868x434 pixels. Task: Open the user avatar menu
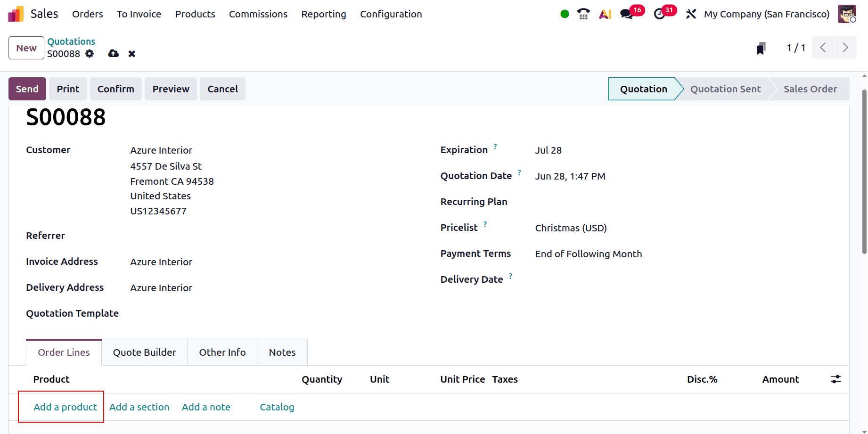click(847, 14)
